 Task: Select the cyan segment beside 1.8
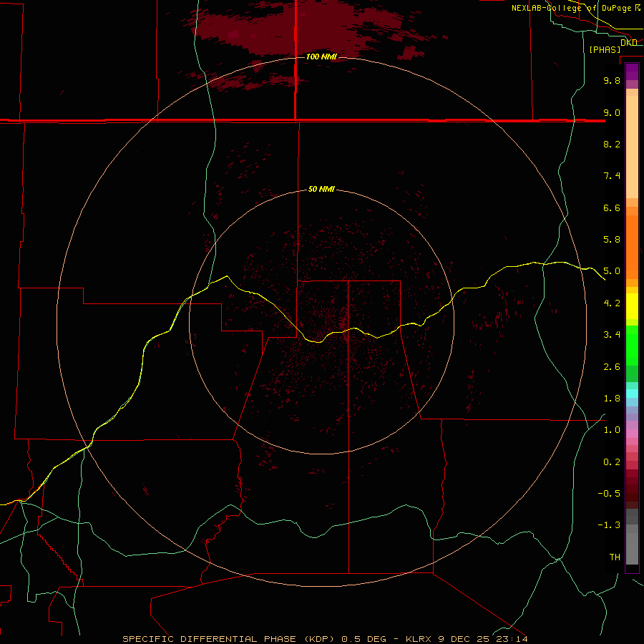(632, 394)
